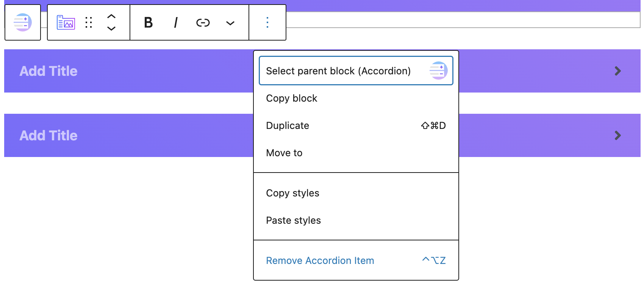Edit the first Add Title heading
This screenshot has width=644, height=292.
tap(48, 71)
